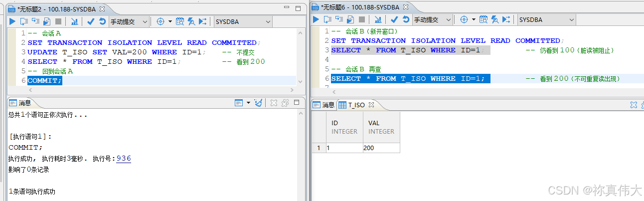
Task: Click the UPDATE T_ISO SET VAL=200 line
Action: click(116, 52)
